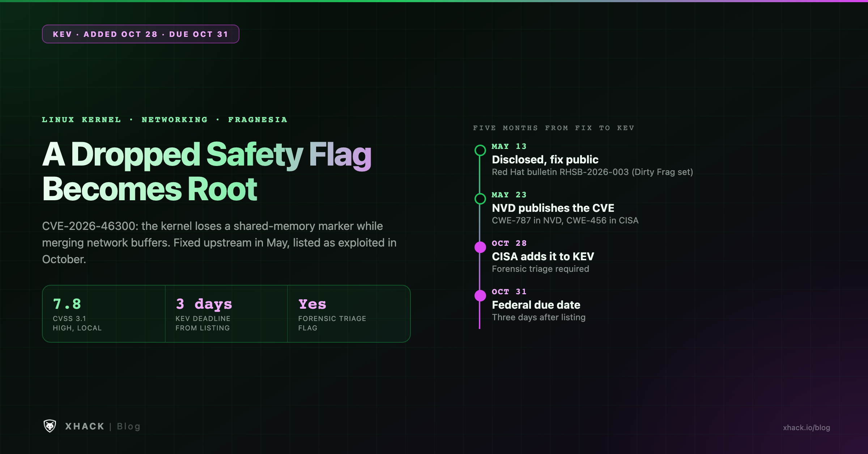Click Linux Kernel Networking Fragnesia tagline
The image size is (868, 454).
coord(165,120)
